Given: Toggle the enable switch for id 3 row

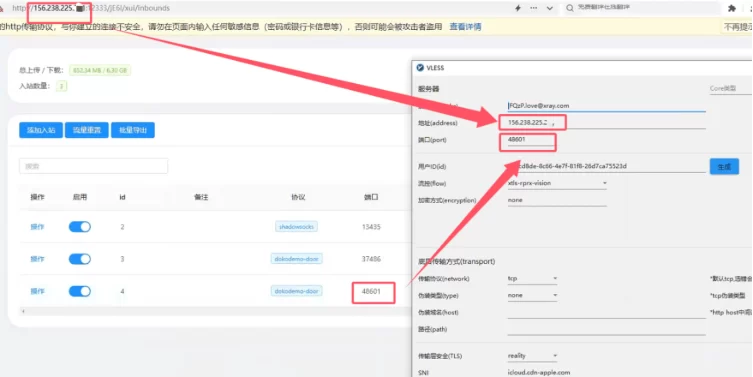Looking at the screenshot, I should [x=80, y=259].
